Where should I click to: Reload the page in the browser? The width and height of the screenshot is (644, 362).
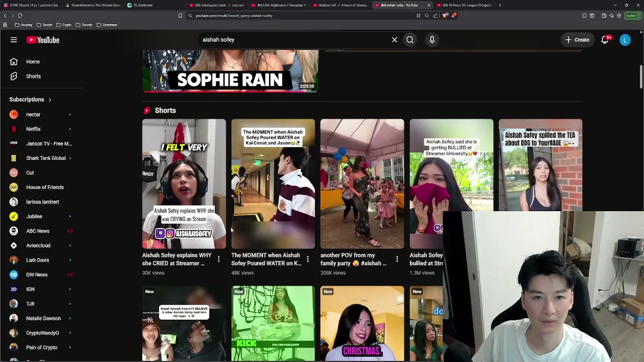pos(20,16)
